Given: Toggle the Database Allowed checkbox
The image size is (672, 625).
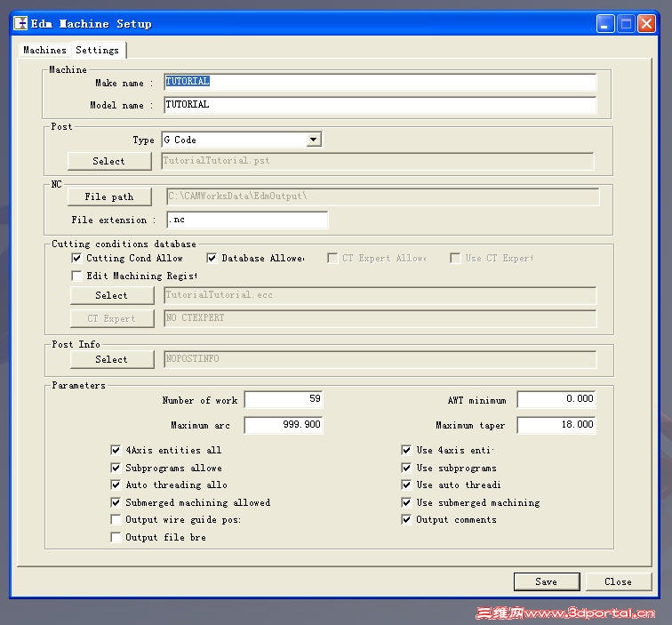Looking at the screenshot, I should (x=212, y=258).
